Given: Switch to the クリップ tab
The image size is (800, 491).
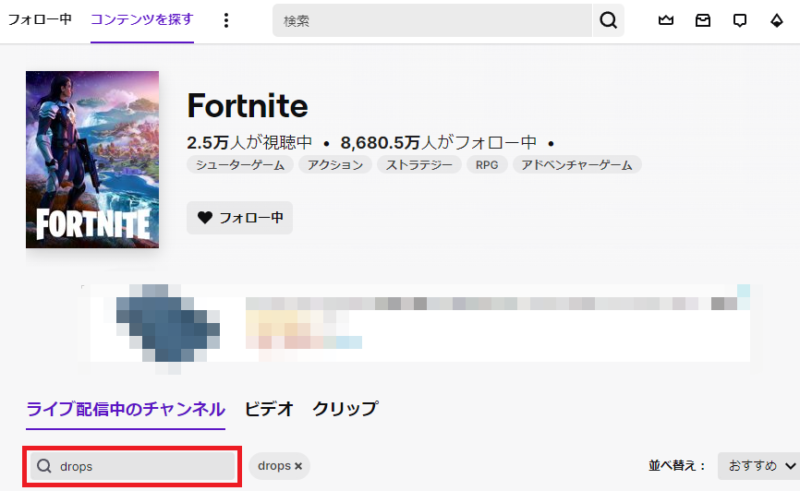Looking at the screenshot, I should point(345,409).
